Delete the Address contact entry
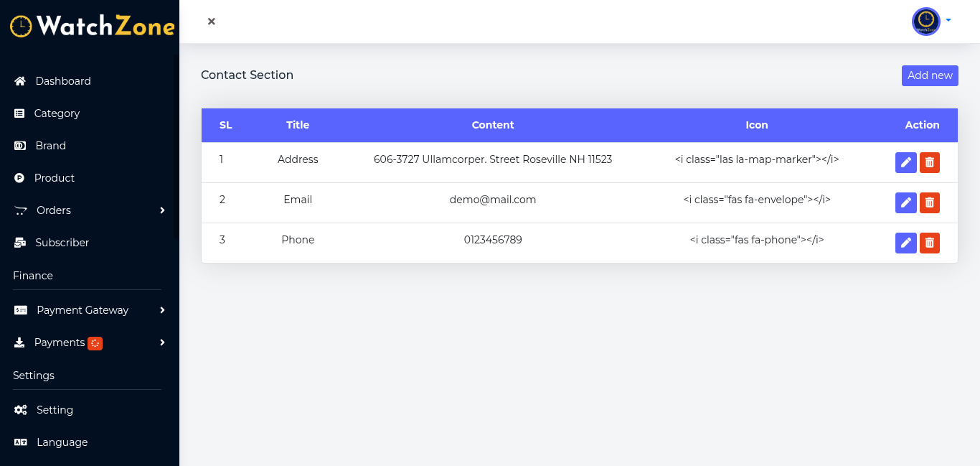 930,163
